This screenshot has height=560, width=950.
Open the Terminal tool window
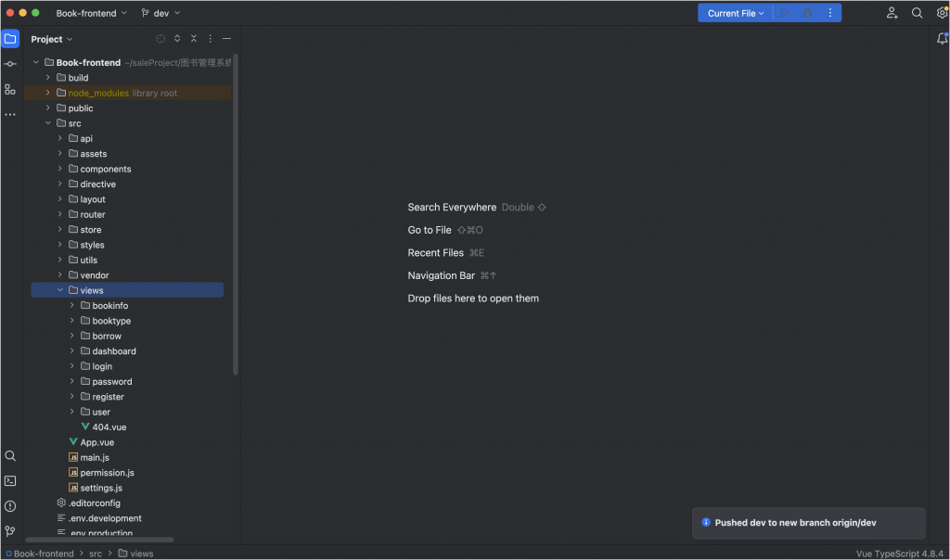tap(10, 481)
